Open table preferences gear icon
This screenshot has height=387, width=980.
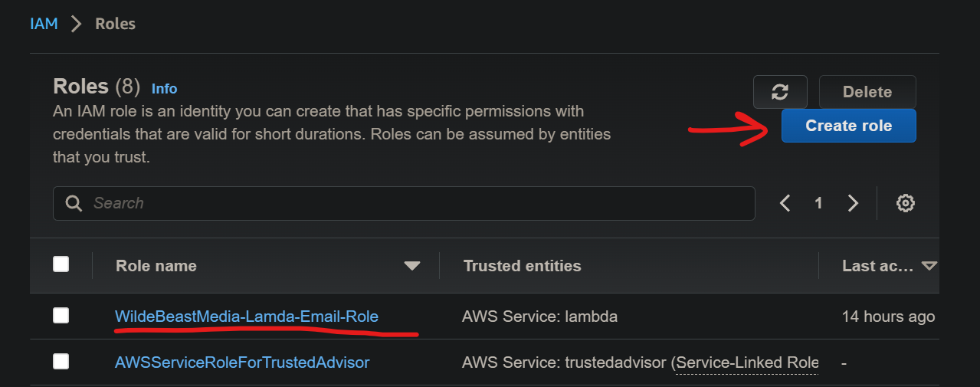[906, 203]
